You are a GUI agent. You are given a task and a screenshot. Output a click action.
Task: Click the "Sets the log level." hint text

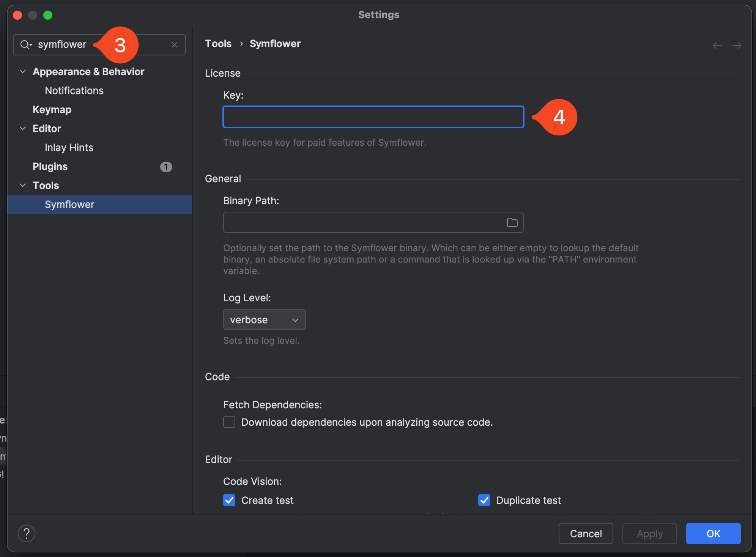click(x=261, y=340)
